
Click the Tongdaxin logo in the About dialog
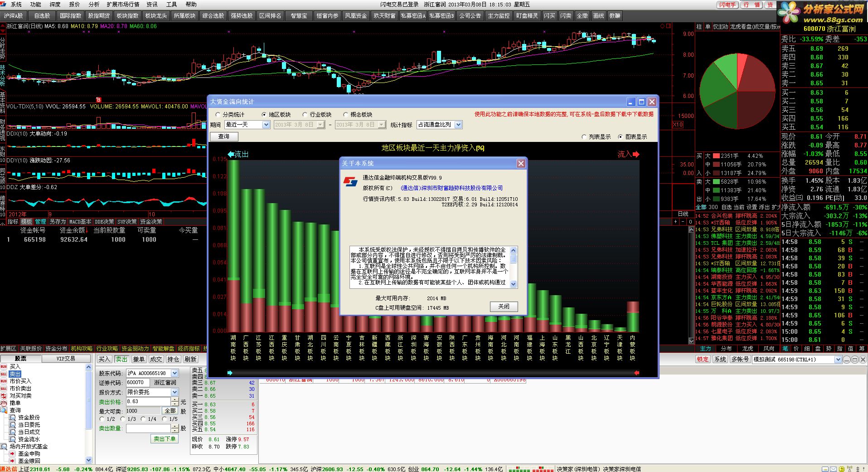pyautogui.click(x=350, y=181)
